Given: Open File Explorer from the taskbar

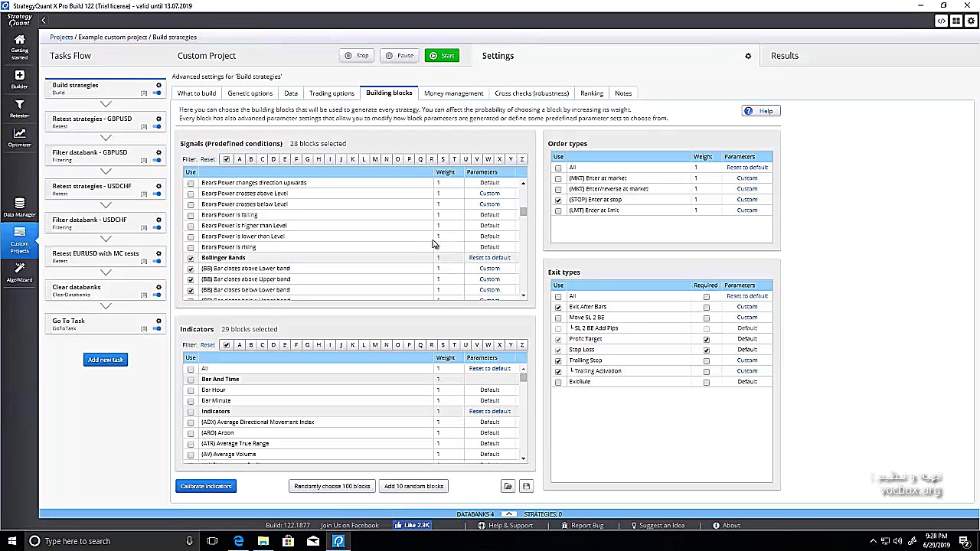Looking at the screenshot, I should coord(263,541).
